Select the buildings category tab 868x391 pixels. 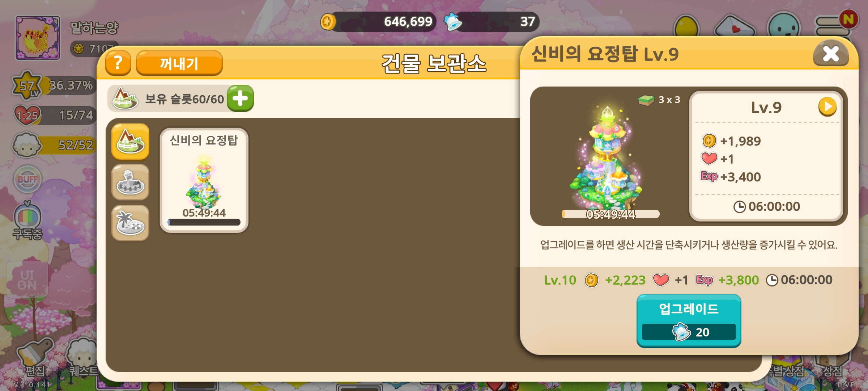pyautogui.click(x=130, y=142)
